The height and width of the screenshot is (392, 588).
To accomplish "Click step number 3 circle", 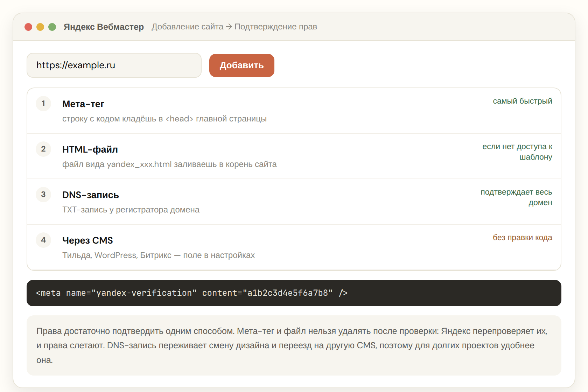I will pyautogui.click(x=43, y=195).
